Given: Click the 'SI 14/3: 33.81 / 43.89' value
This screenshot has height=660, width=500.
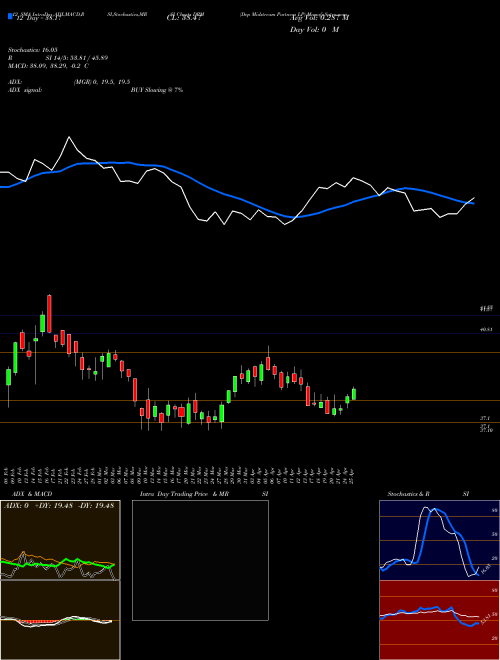Looking at the screenshot, I should 77,58.
